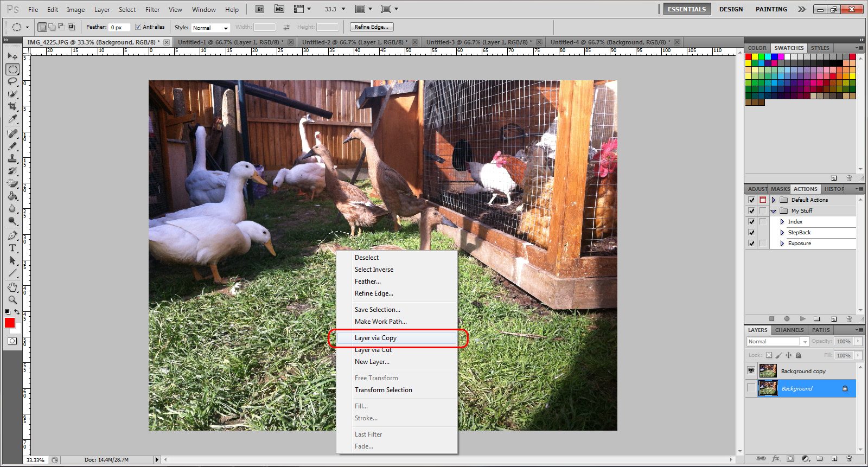Choose the Clone Stamp tool
868x467 pixels.
point(12,158)
